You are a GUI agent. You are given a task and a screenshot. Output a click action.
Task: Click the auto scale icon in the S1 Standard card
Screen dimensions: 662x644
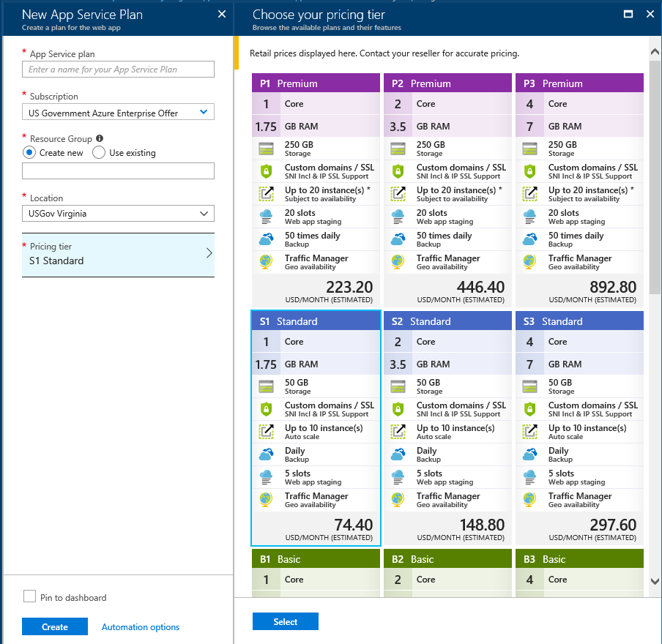click(266, 432)
